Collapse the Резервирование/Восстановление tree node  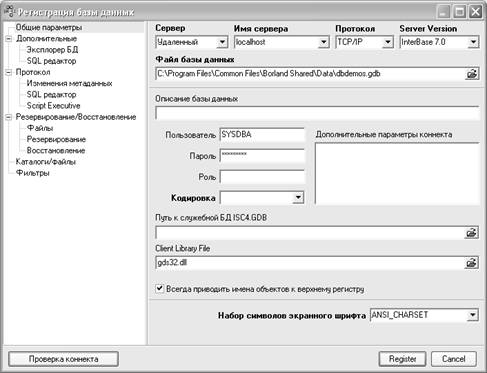click(x=8, y=117)
